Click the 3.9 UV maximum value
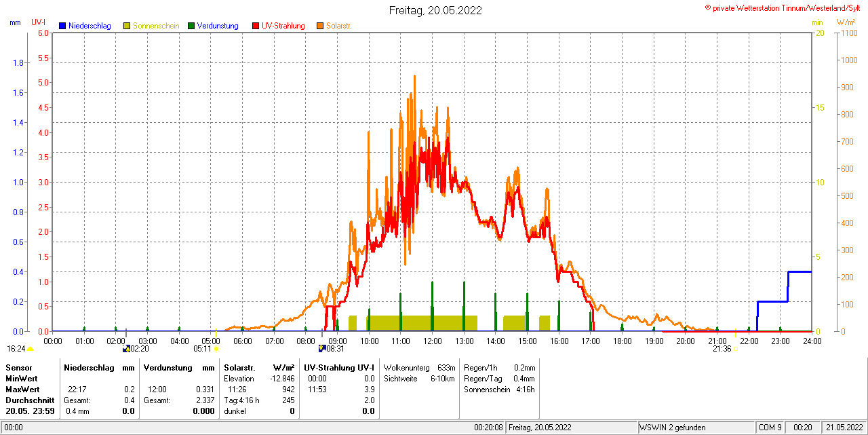This screenshot has width=868, height=435. tap(369, 390)
